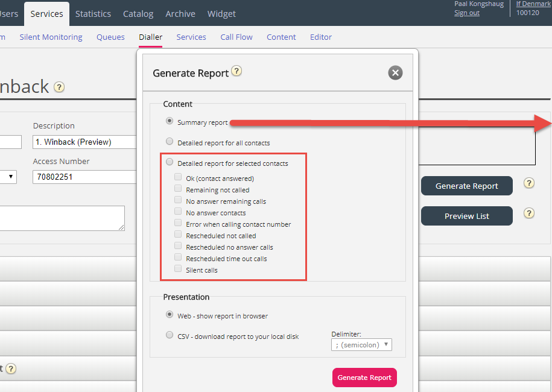This screenshot has height=392, width=552.
Task: Click help icon beside Preview List button
Action: point(528,213)
